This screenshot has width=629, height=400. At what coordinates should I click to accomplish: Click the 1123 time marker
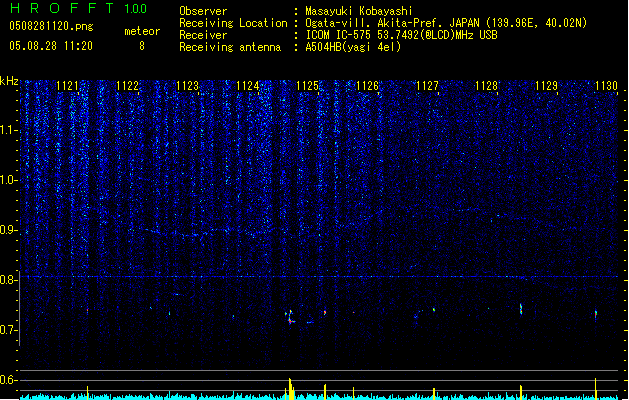[x=187, y=86]
